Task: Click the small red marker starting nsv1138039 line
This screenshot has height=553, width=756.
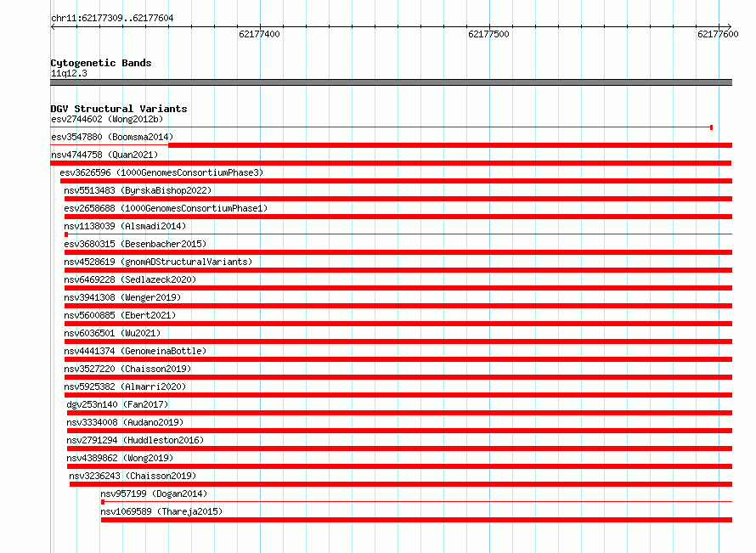Action: pyautogui.click(x=66, y=234)
